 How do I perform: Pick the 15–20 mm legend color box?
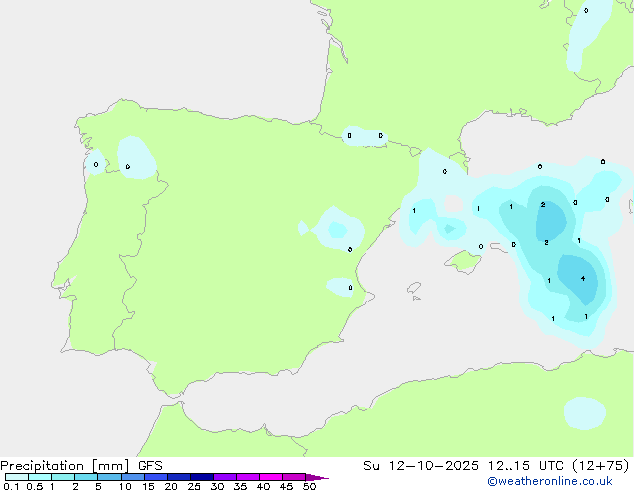click(156, 477)
